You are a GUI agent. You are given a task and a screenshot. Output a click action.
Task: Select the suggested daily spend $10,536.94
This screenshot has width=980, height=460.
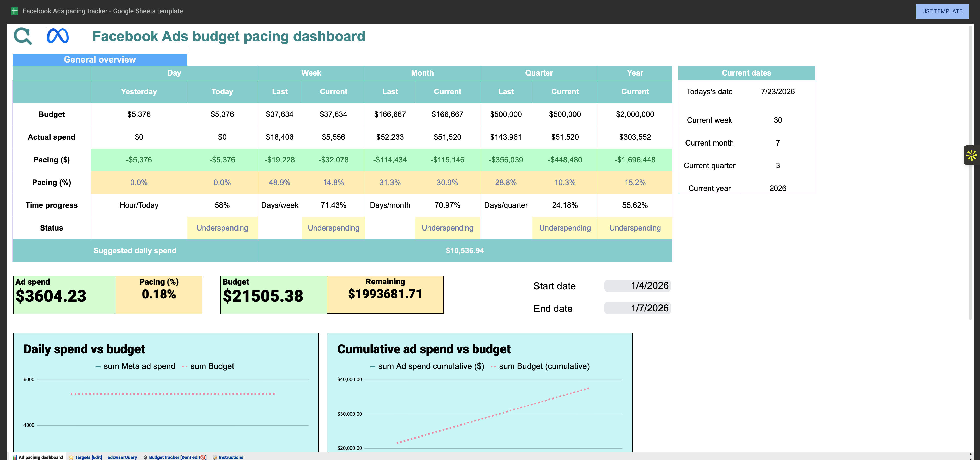click(464, 250)
